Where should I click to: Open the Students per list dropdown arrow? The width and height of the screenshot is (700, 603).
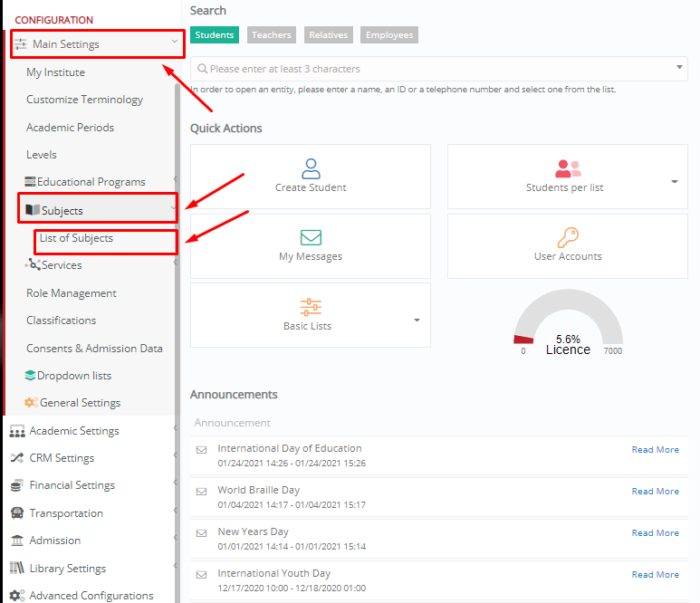click(x=675, y=181)
